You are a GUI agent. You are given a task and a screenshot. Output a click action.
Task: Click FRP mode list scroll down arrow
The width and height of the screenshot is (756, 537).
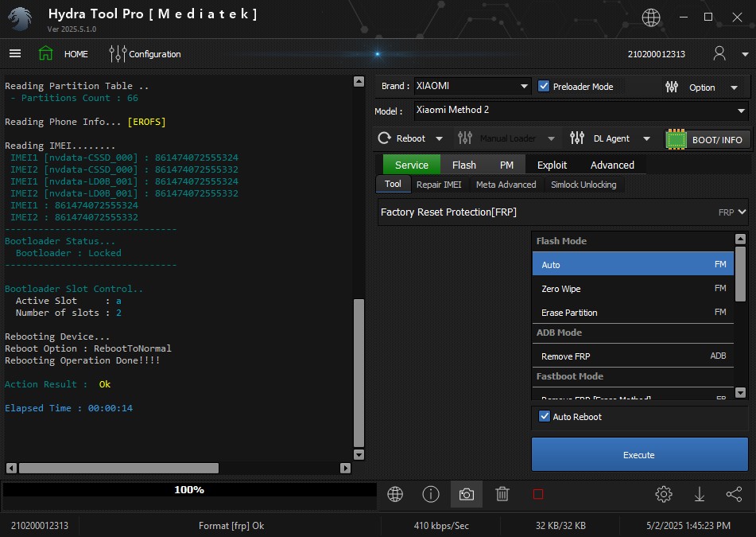pos(741,393)
